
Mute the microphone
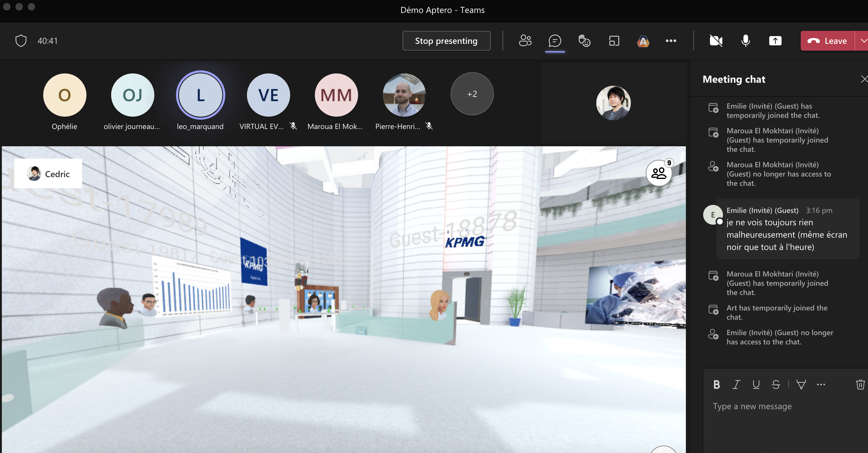[x=745, y=41]
